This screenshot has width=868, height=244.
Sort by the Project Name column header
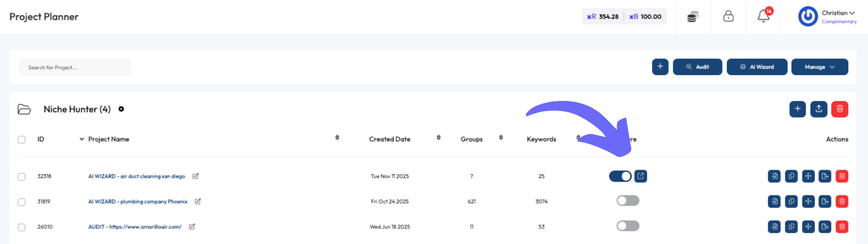(108, 139)
